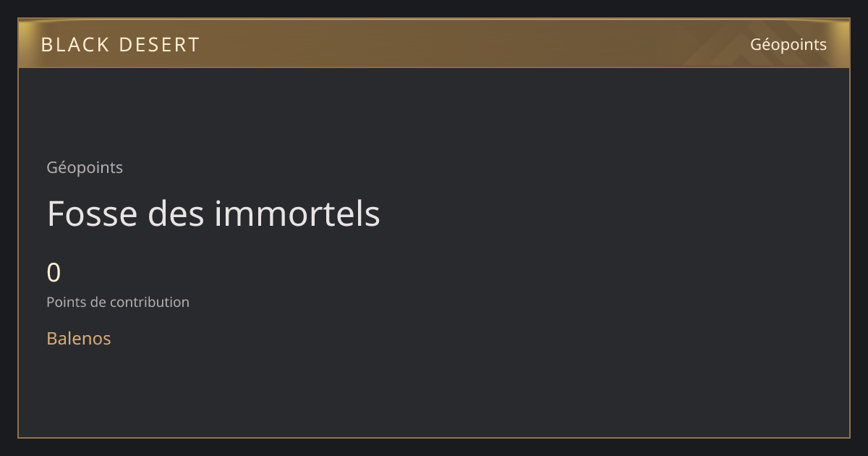The image size is (868, 456).
Task: Click the BLACK DESERT site title
Action: pos(120,45)
